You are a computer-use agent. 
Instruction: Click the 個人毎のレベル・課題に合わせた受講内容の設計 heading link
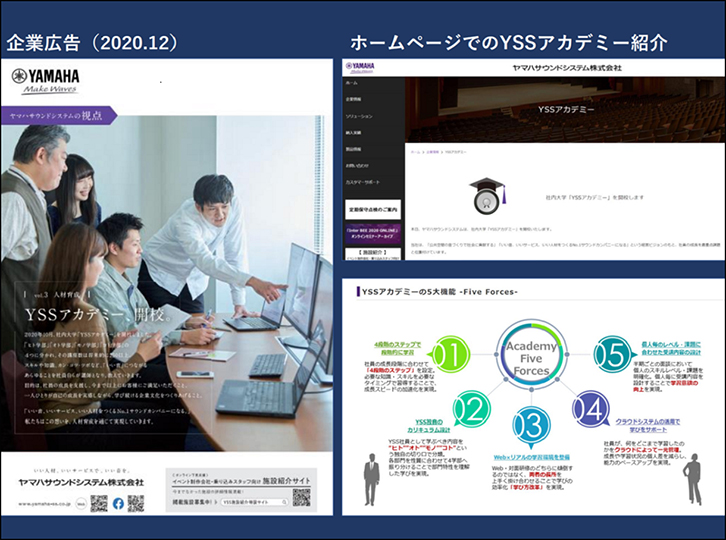(671, 348)
